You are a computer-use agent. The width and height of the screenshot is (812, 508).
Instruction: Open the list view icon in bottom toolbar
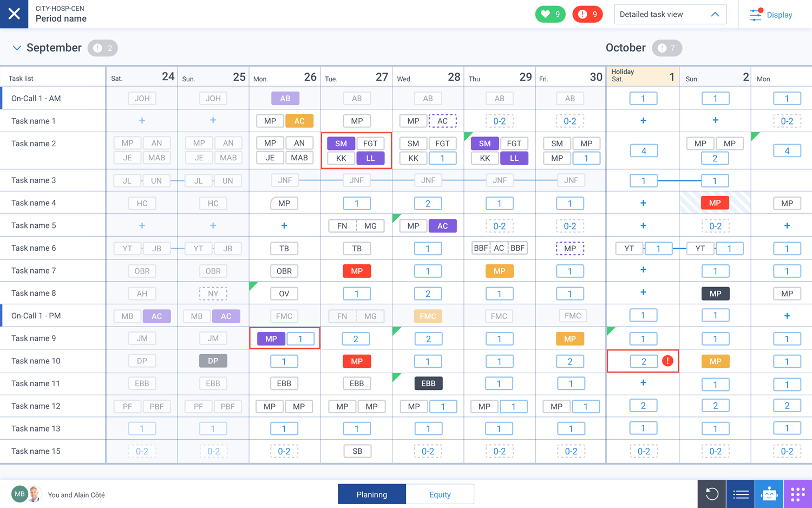[x=740, y=494]
